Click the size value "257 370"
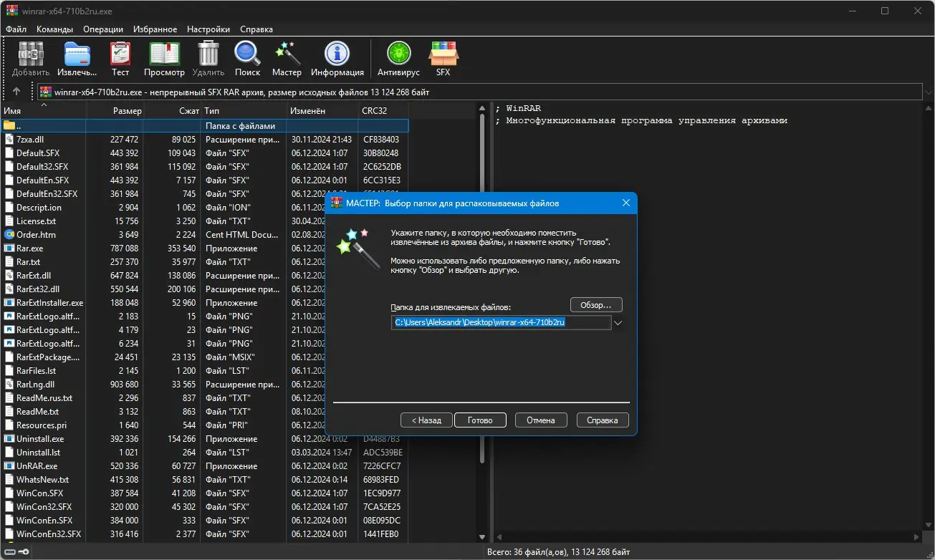Image resolution: width=935 pixels, height=560 pixels. coord(125,262)
